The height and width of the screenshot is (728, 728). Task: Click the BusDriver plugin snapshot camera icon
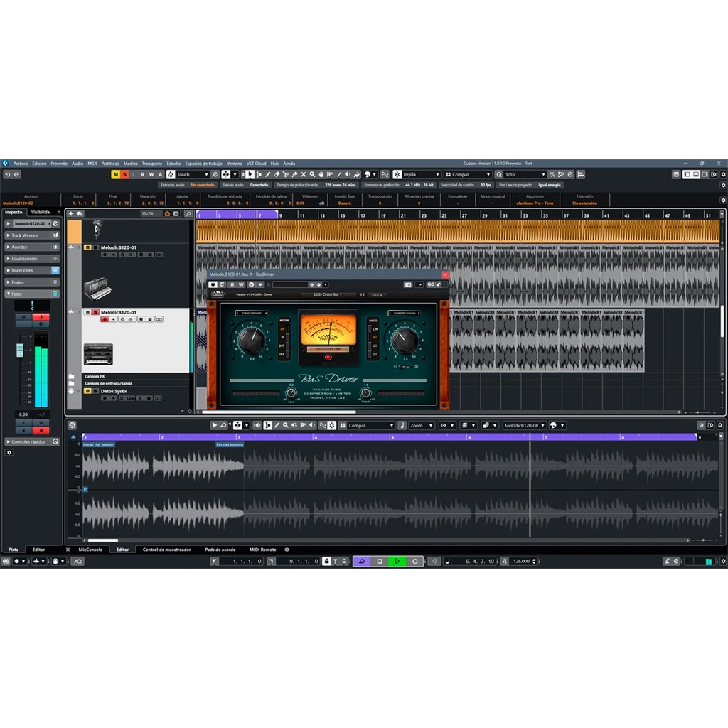pyautogui.click(x=407, y=284)
